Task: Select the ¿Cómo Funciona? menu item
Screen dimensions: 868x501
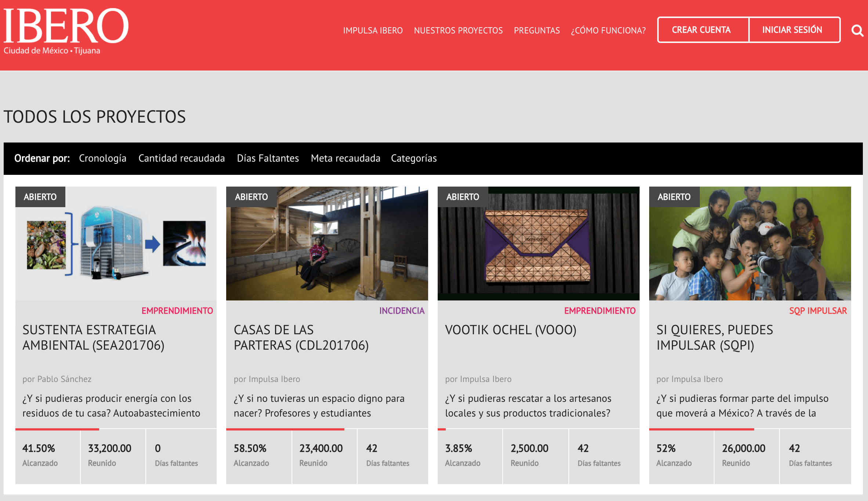Action: [x=608, y=30]
